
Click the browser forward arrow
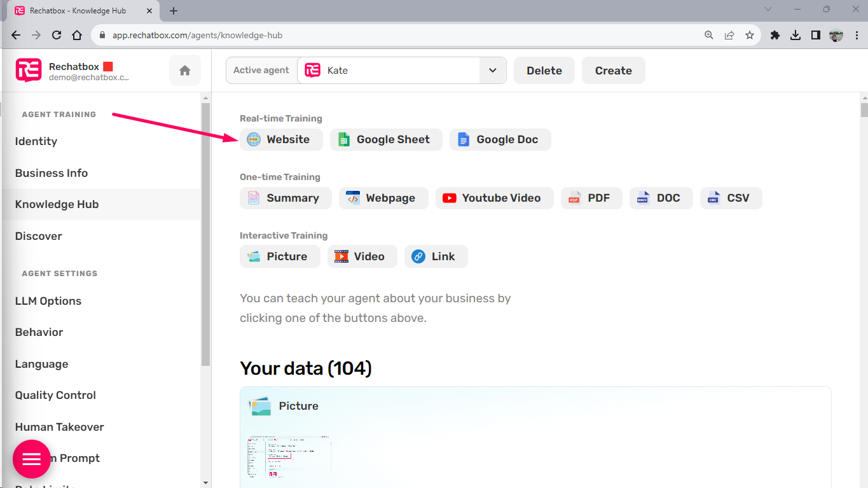tap(36, 36)
